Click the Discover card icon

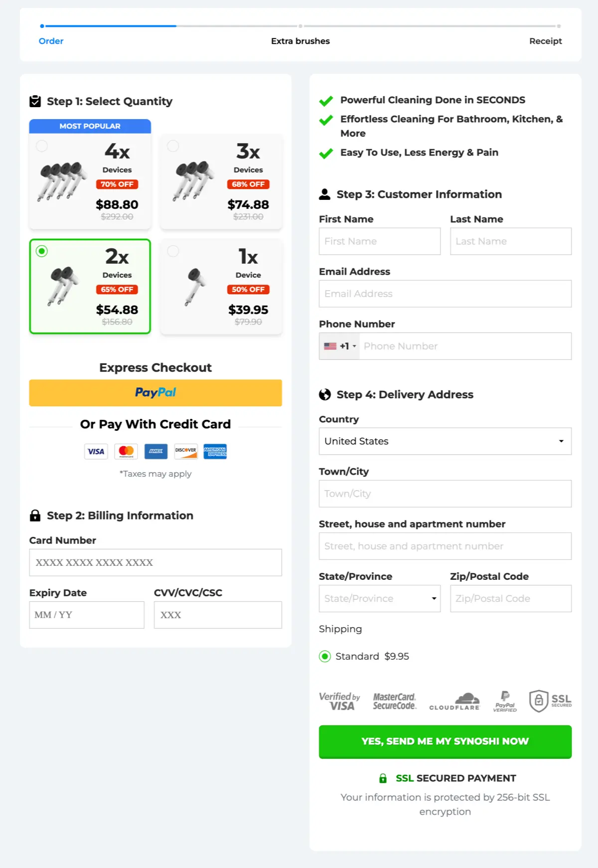pos(186,451)
